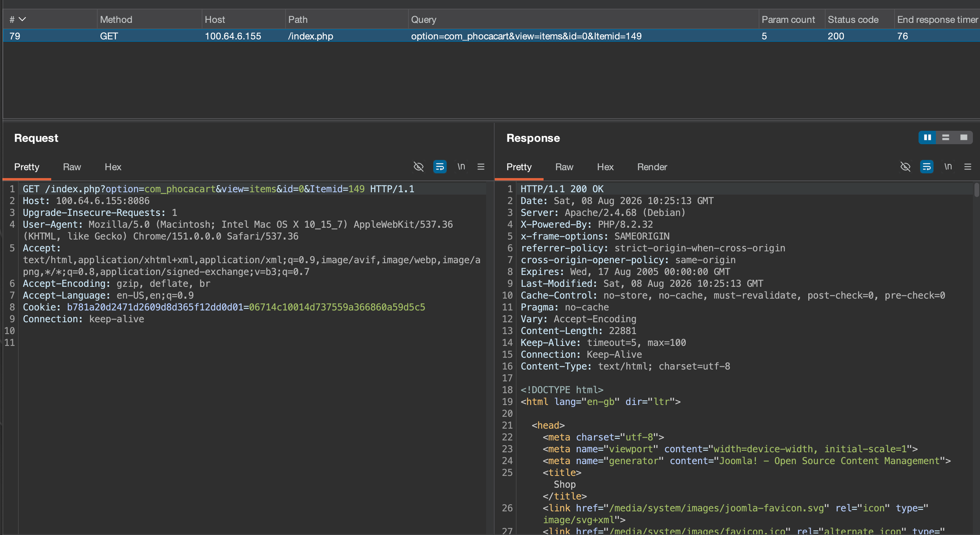Click the Request panel heading
Viewport: 980px width, 535px height.
coord(36,138)
